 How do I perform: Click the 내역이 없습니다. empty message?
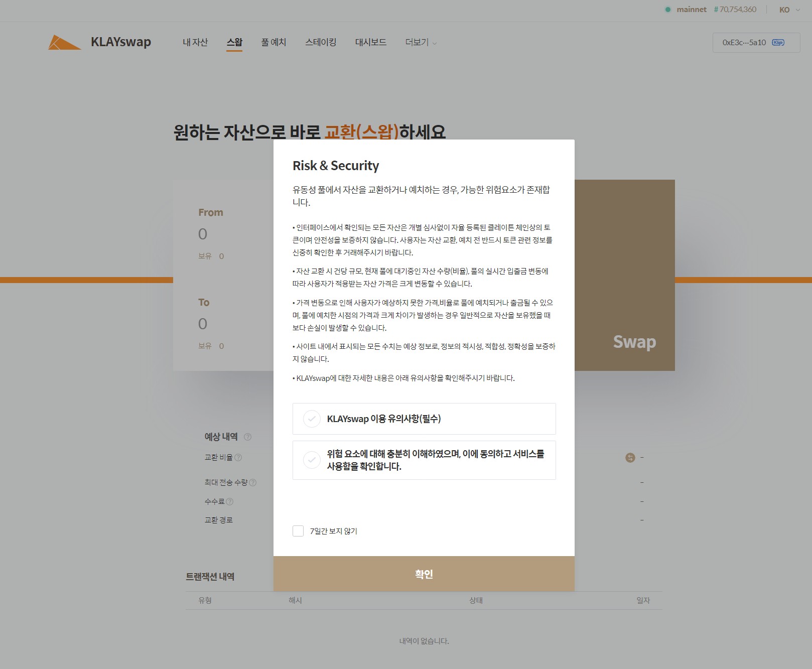click(424, 641)
